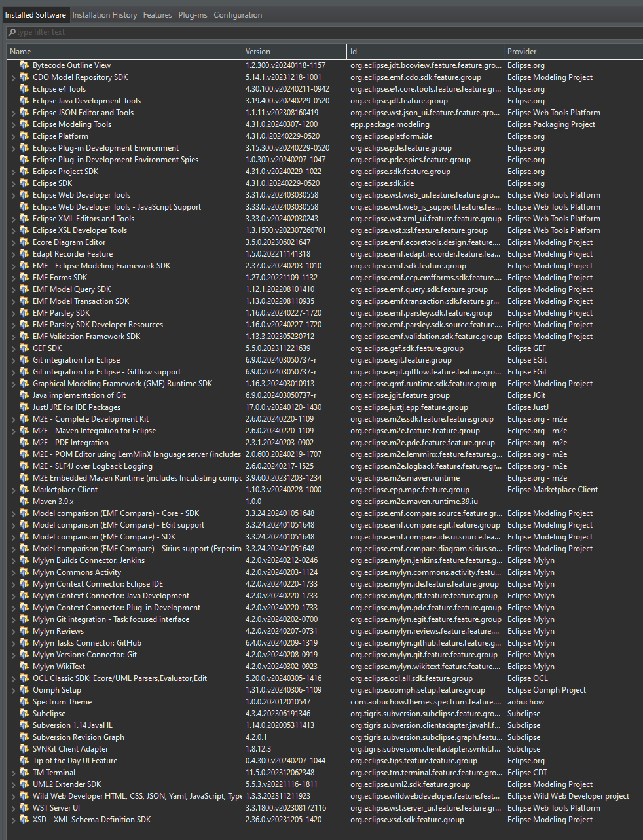Click the Eclipse e4 Tools feature icon
This screenshot has height=840, width=643.
tap(25, 89)
